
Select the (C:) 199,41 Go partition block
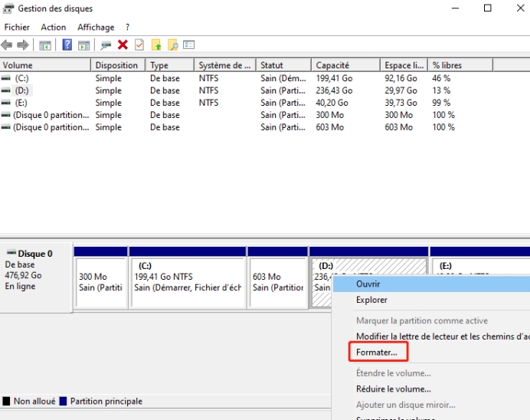tap(187, 282)
